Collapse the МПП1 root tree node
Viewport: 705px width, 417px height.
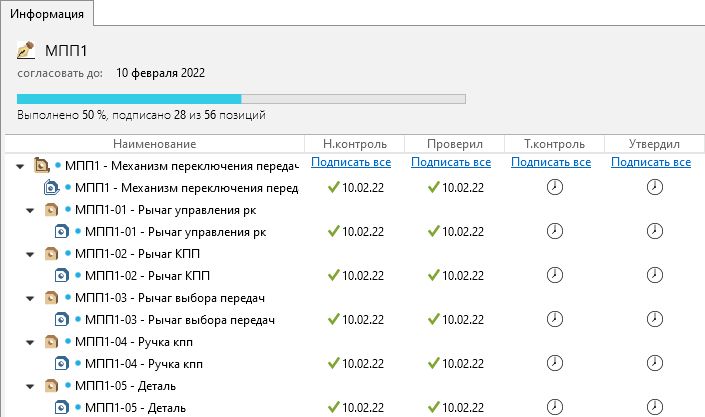(x=20, y=166)
